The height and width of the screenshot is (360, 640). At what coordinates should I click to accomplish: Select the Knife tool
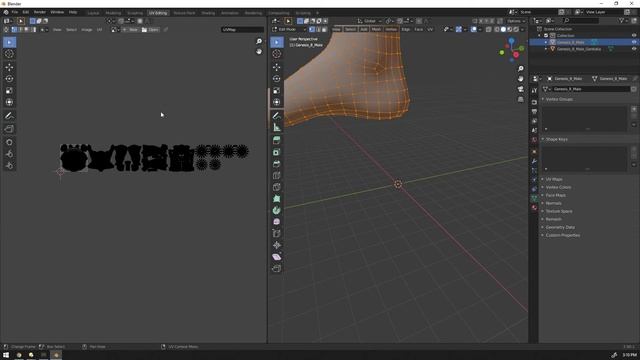pos(277,187)
